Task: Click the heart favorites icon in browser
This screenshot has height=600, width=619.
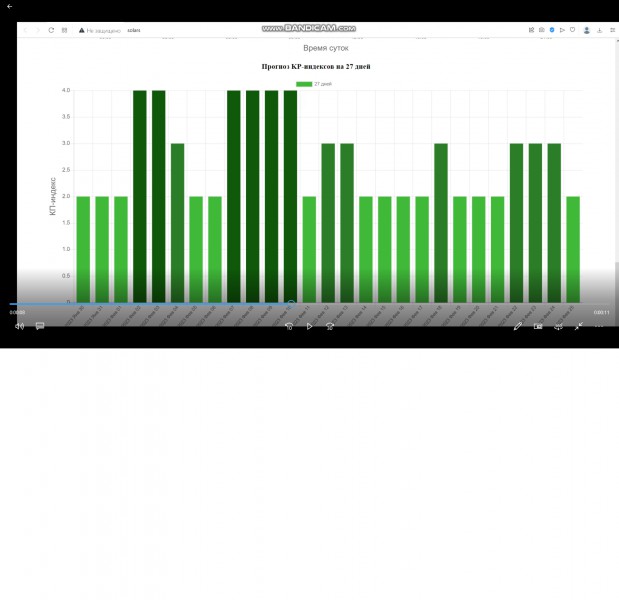Action: (x=572, y=30)
